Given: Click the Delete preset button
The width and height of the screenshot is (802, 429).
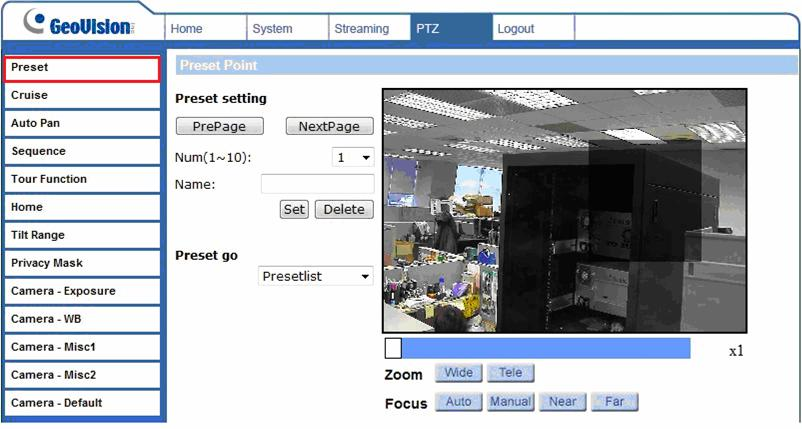Looking at the screenshot, I should click(x=344, y=209).
